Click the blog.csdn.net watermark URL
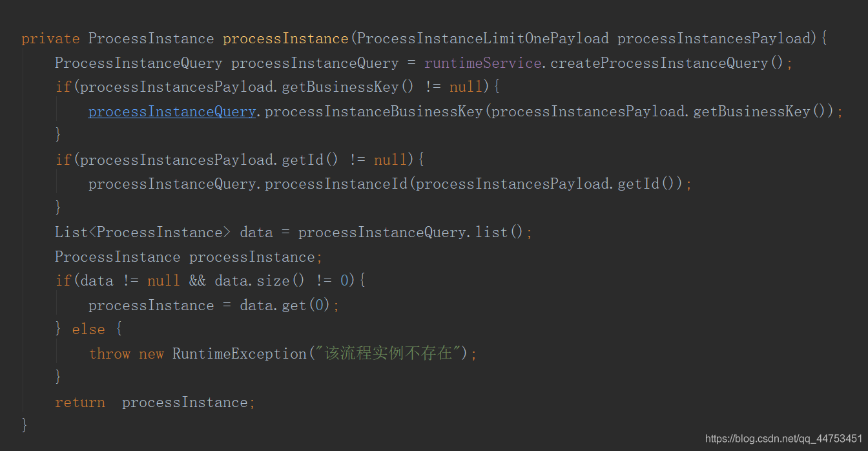 pos(783,439)
